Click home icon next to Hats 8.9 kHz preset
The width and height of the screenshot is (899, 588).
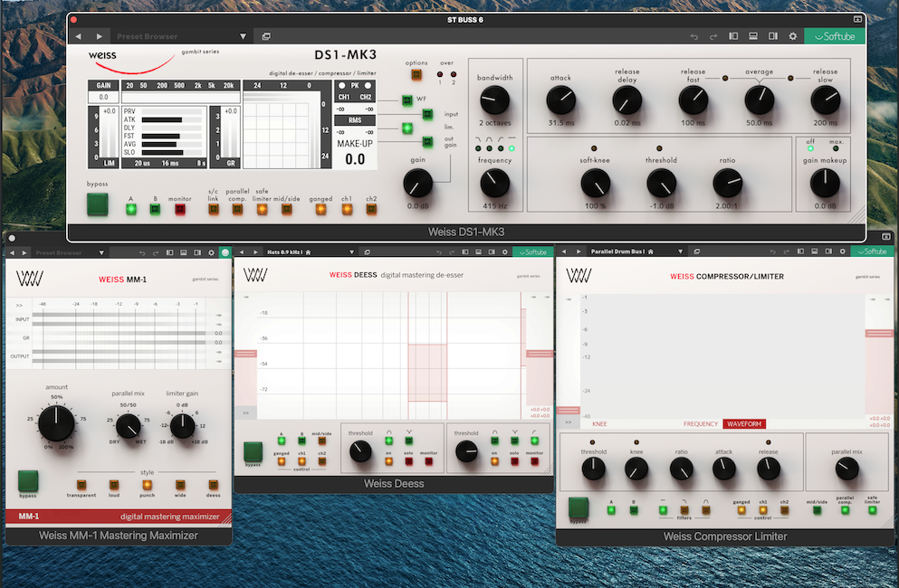308,251
